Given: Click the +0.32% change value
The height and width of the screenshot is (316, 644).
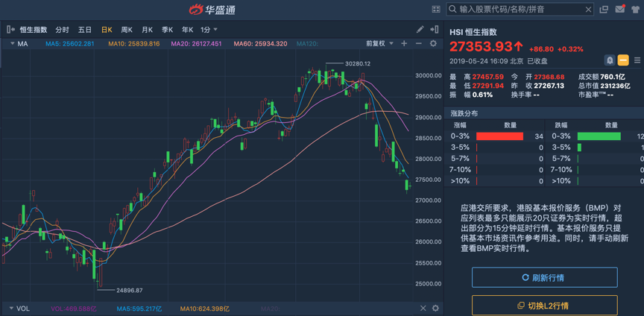Looking at the screenshot, I should (x=570, y=49).
